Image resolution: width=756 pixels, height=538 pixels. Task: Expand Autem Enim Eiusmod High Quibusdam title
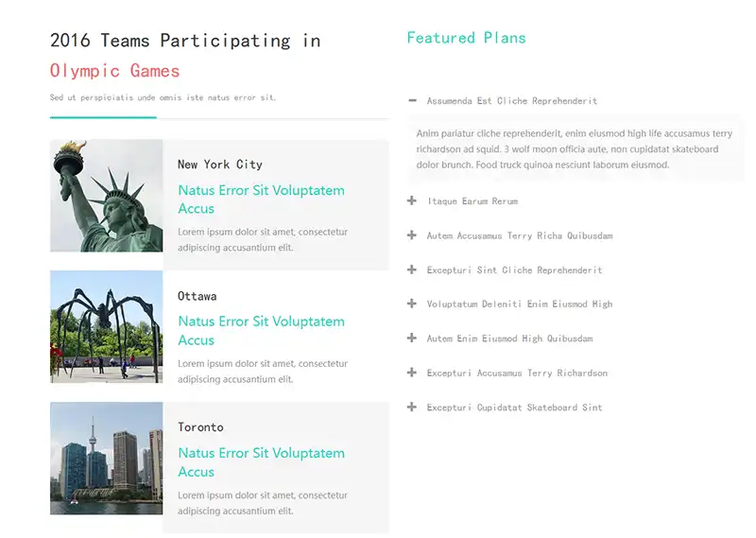coord(509,338)
